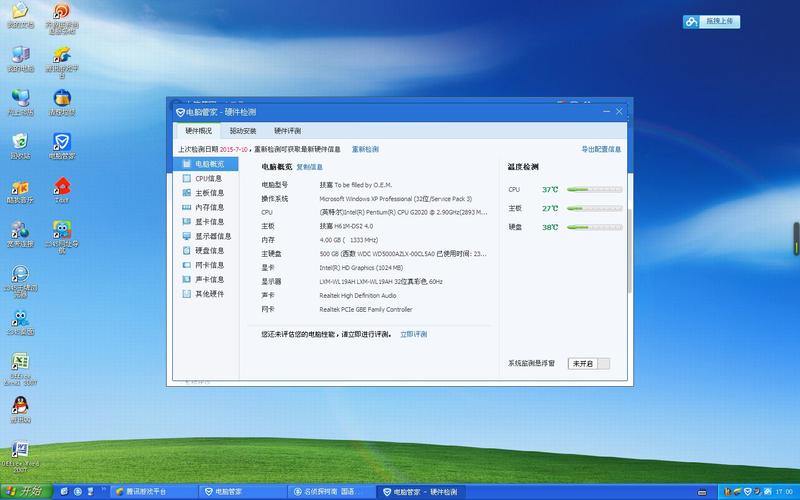Click the 电脑管家 shield logo in title bar
This screenshot has height=500, width=800.
pos(180,112)
